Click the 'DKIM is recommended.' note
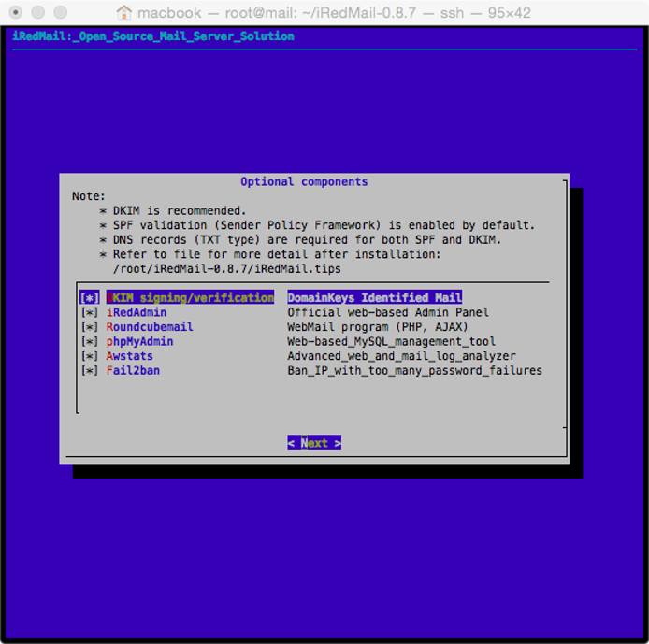Image resolution: width=649 pixels, height=644 pixels. tap(180, 210)
